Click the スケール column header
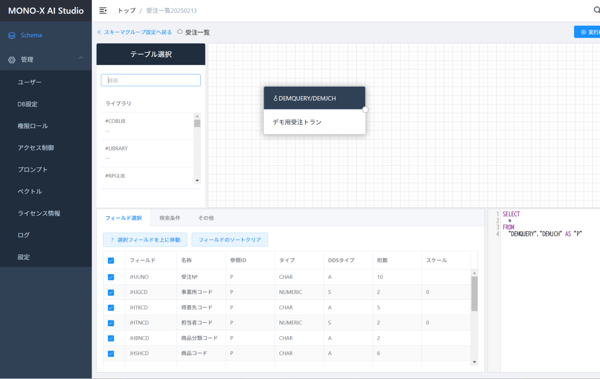 click(446, 260)
